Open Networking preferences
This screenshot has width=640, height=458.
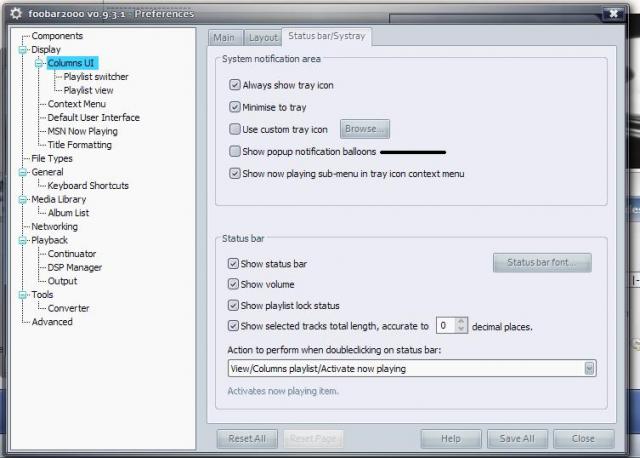(x=54, y=227)
